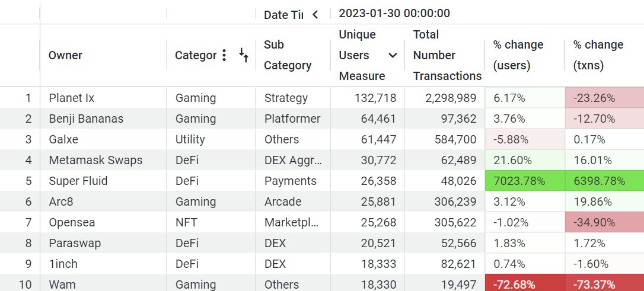Select the Super Fluid owner cell
The image size is (644, 291).
click(x=103, y=181)
